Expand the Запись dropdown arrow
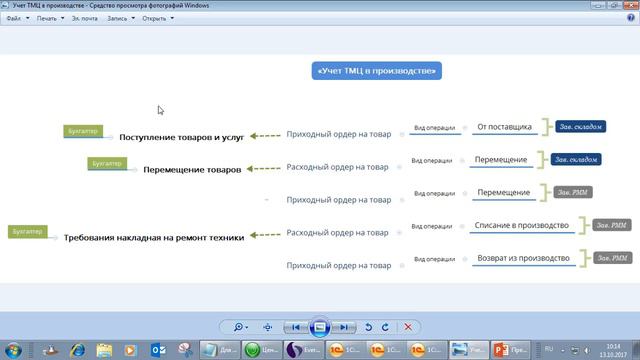This screenshot has width=640, height=360. [x=133, y=18]
